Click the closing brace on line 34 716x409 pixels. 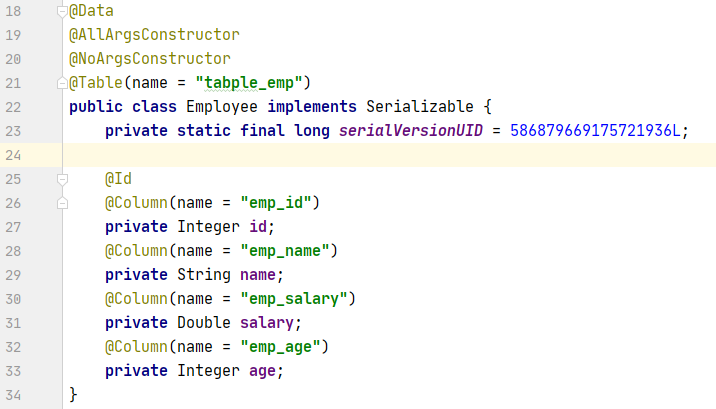pos(73,395)
